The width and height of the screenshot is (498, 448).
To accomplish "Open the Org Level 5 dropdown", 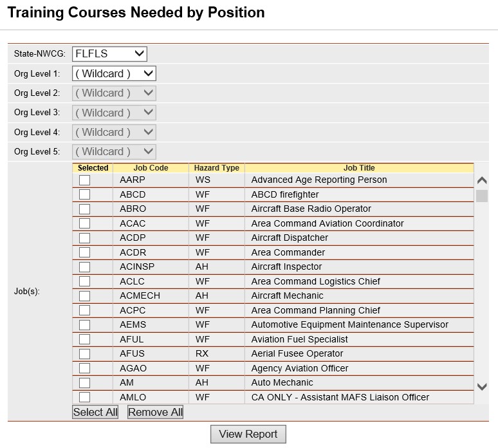I will 114,151.
